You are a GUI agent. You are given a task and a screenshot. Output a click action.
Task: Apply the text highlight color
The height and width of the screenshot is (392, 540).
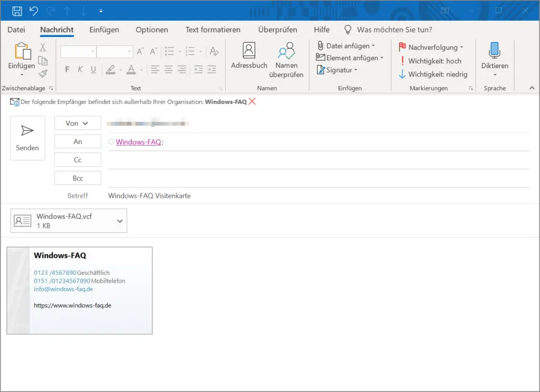pyautogui.click(x=110, y=70)
